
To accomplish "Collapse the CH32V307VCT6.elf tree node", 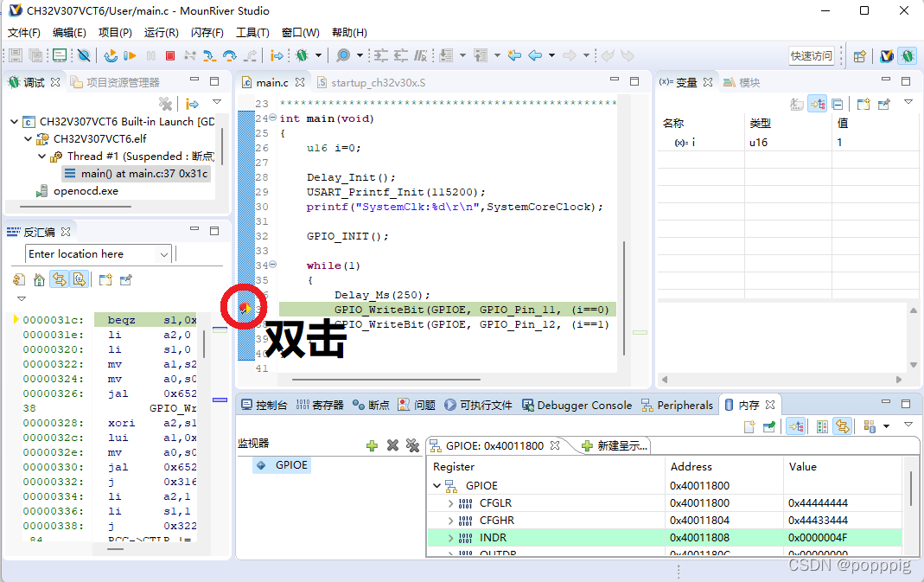I will pos(28,138).
